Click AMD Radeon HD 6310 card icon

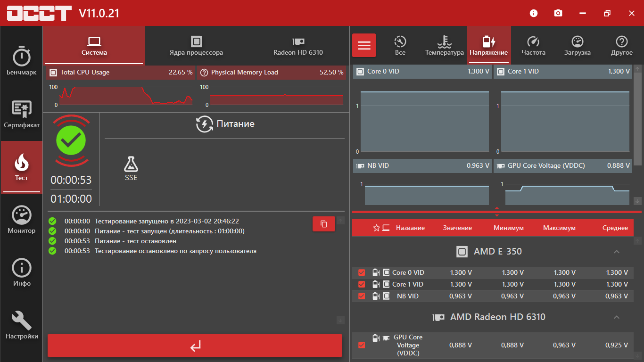point(439,317)
